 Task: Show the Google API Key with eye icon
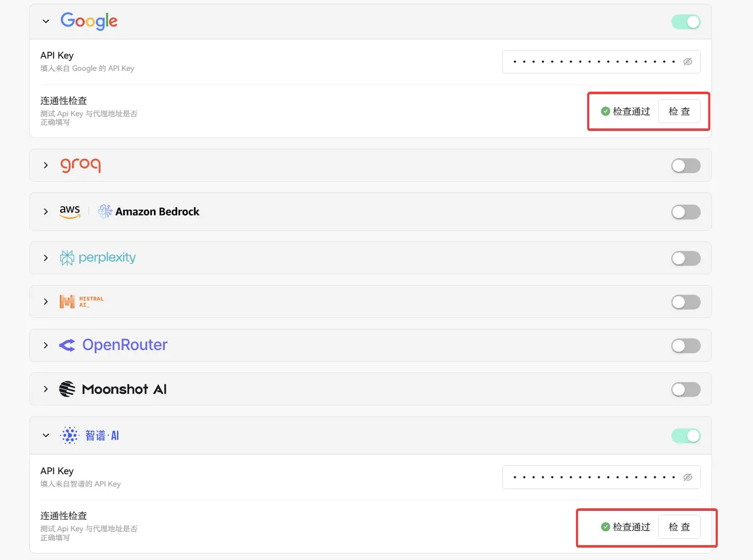pos(687,62)
